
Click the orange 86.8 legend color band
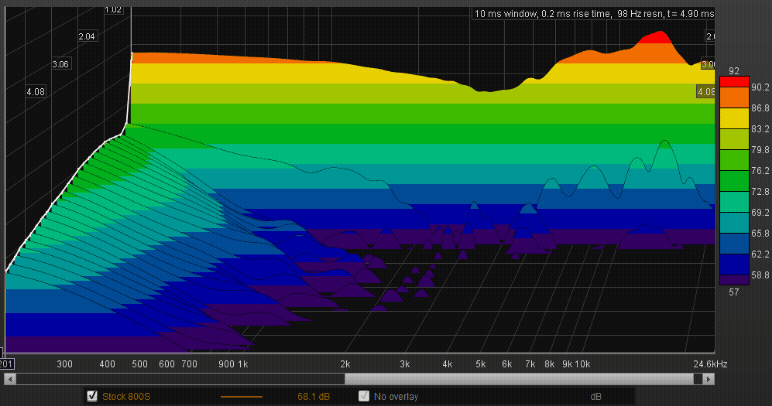tap(734, 98)
